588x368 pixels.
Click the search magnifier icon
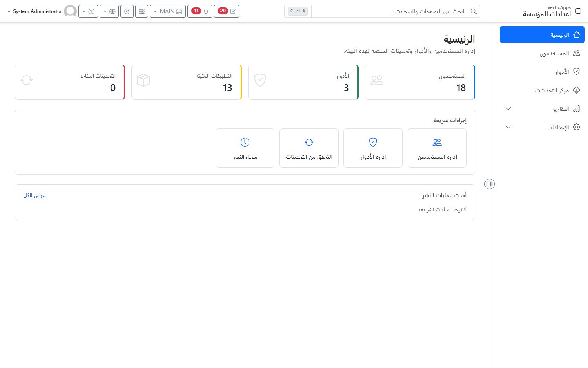coord(474,11)
